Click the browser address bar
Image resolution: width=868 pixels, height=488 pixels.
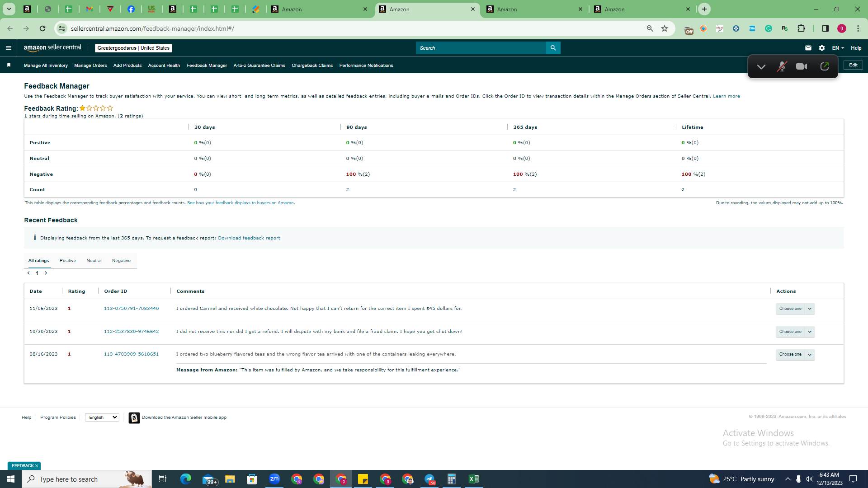(x=353, y=28)
